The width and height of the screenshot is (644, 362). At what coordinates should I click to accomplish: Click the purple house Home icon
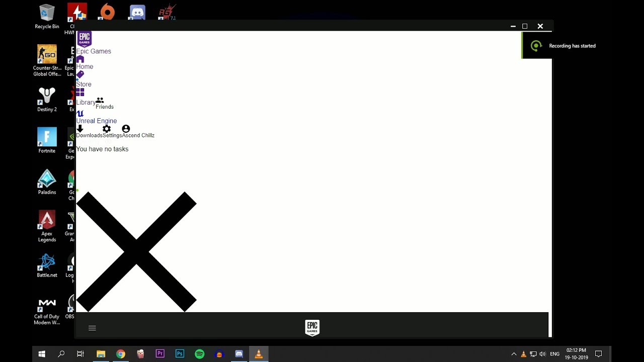point(80,59)
